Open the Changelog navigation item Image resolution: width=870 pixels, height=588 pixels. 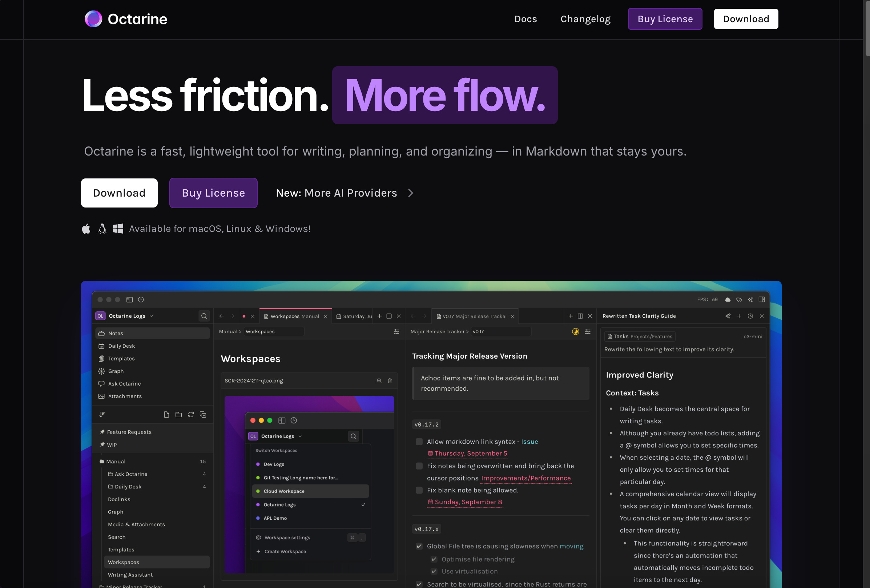tap(585, 19)
